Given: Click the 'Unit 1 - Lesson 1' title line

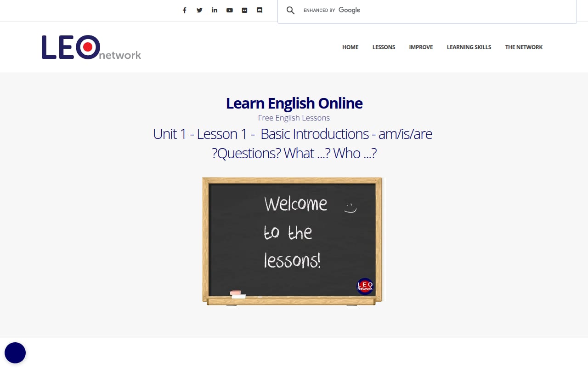Looking at the screenshot, I should [293, 134].
